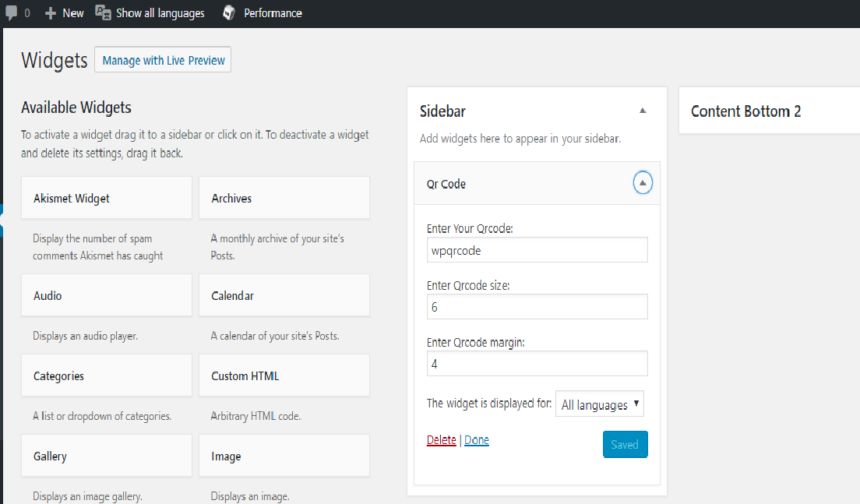Click the plus New icon

[51, 13]
